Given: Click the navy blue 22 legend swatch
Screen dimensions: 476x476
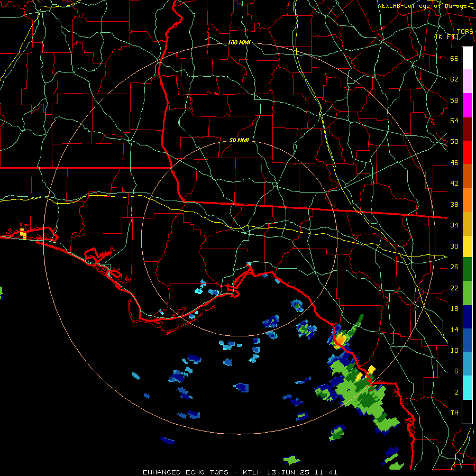Looking at the screenshot, I should [467, 317].
